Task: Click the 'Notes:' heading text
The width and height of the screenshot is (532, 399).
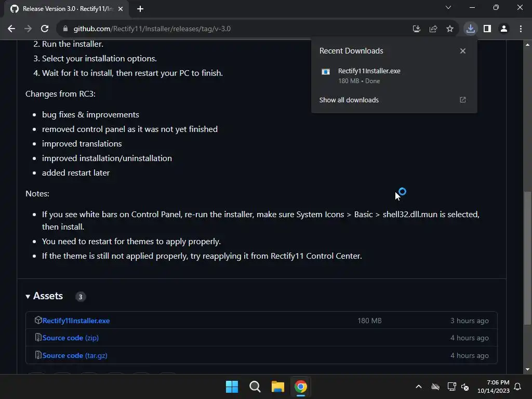Action: 37,194
